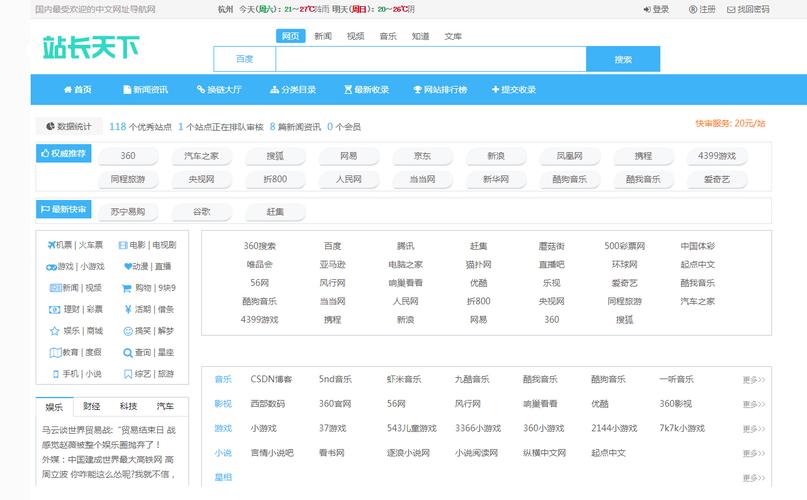Click the smiley icon beside 搞笑
The width and height of the screenshot is (807, 500).
(128, 331)
